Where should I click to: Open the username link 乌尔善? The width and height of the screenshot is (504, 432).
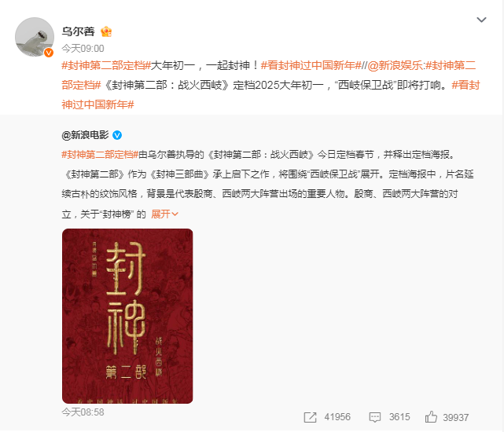[x=78, y=31]
